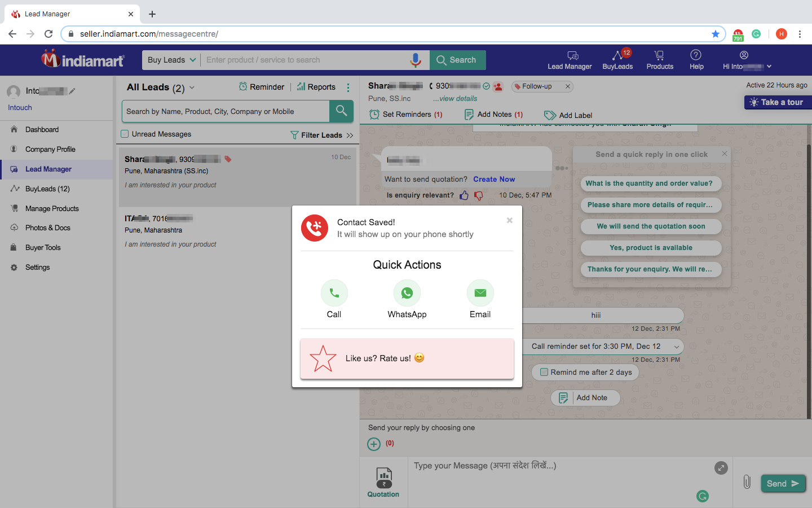
Task: Open Settings in the sidebar
Action: click(x=37, y=268)
